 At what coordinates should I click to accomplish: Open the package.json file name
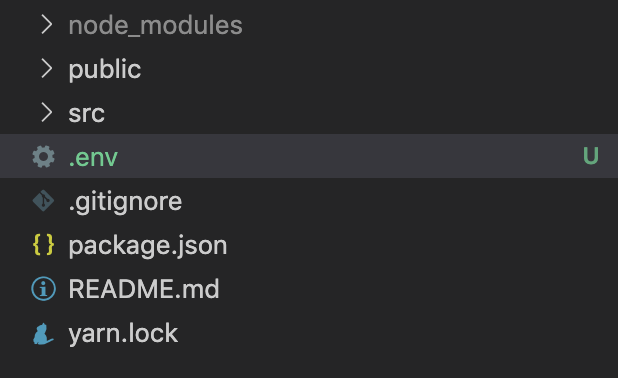coord(148,246)
